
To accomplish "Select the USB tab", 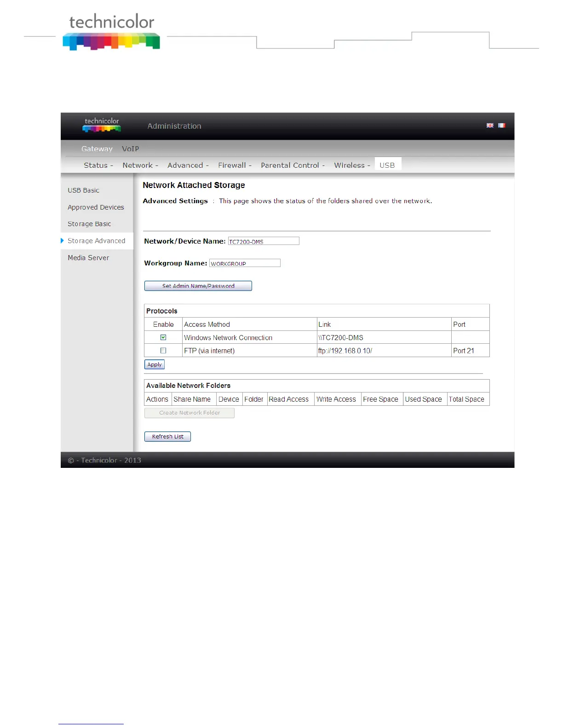I will coord(387,165).
